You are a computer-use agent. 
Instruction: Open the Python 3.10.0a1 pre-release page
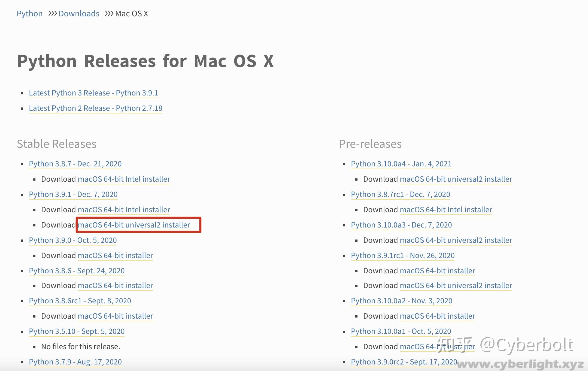click(401, 331)
